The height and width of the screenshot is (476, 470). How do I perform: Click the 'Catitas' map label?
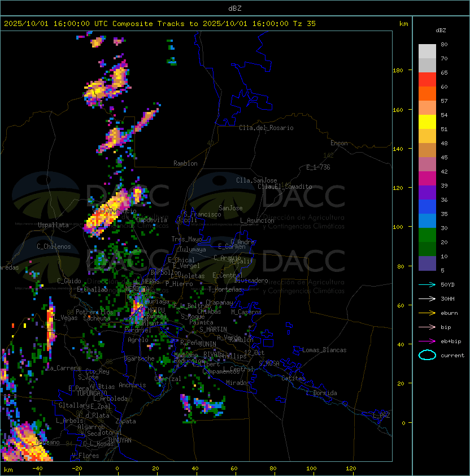pyautogui.click(x=293, y=379)
